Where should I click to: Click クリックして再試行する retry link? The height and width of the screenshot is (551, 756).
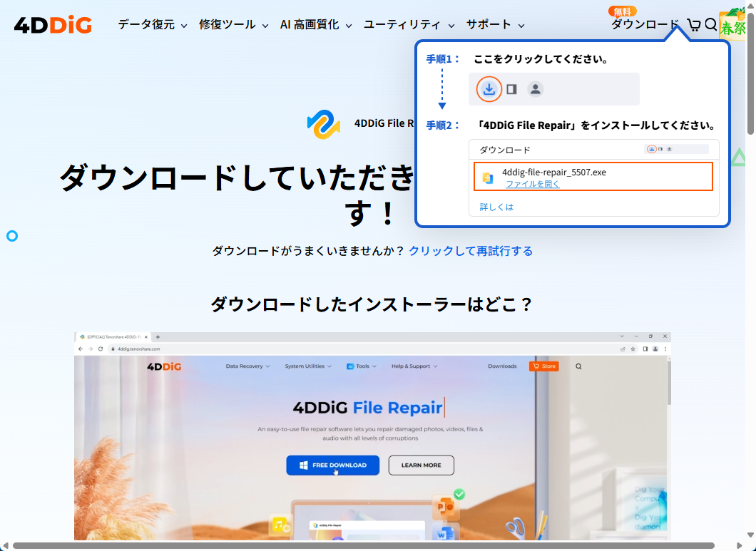click(471, 251)
